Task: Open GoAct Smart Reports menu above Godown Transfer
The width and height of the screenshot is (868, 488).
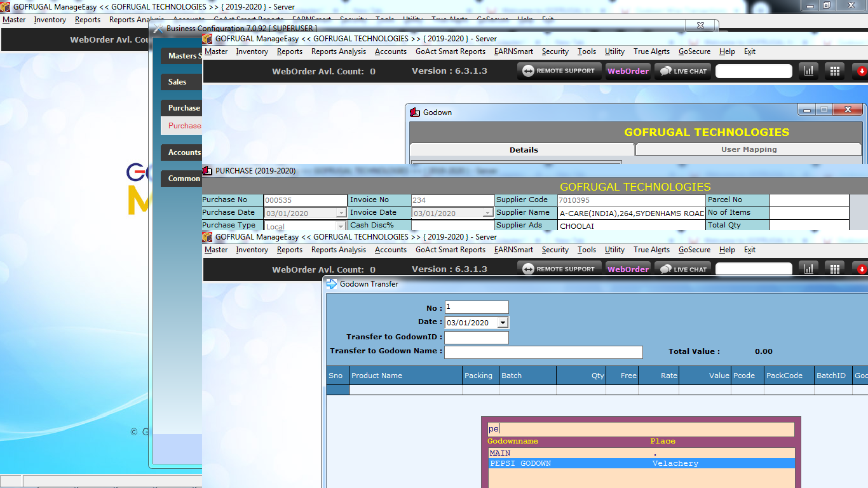Action: pos(451,250)
